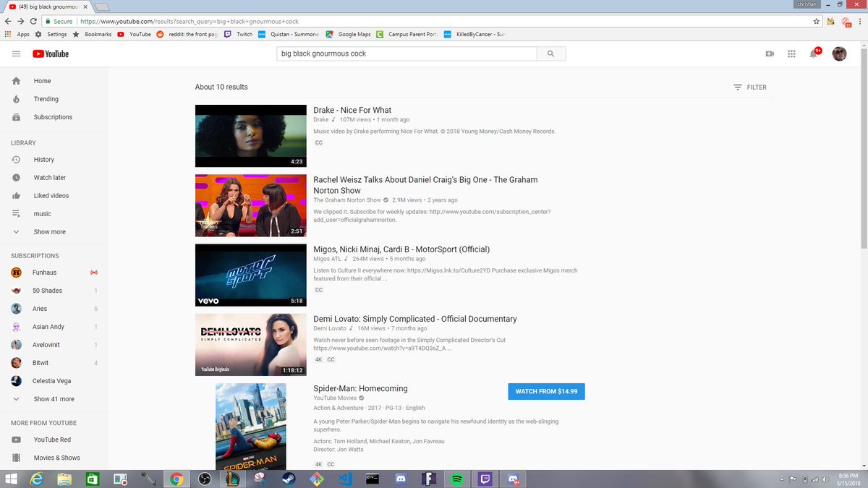Open the Spider-Man: Homecoming poster
Image resolution: width=868 pixels, height=488 pixels.
click(x=251, y=427)
